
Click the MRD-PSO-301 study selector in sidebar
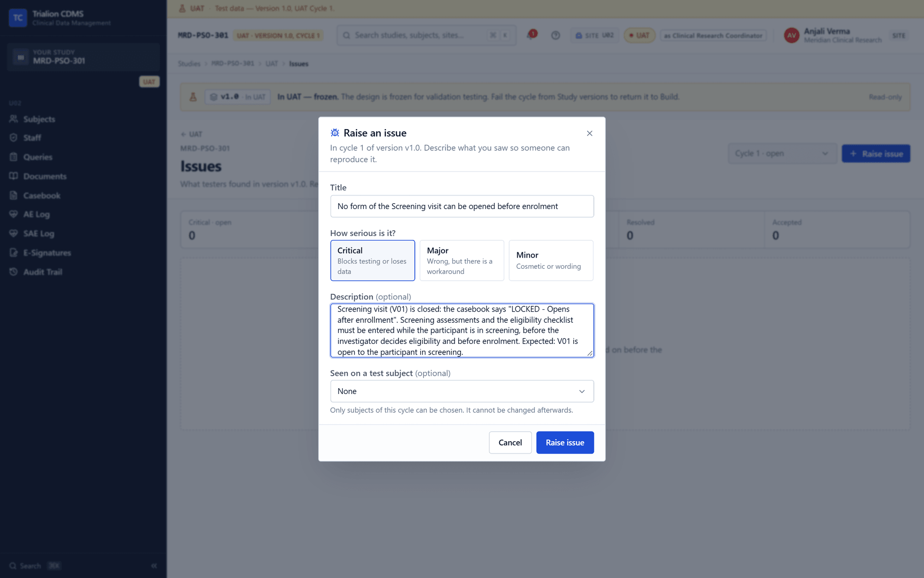click(83, 57)
